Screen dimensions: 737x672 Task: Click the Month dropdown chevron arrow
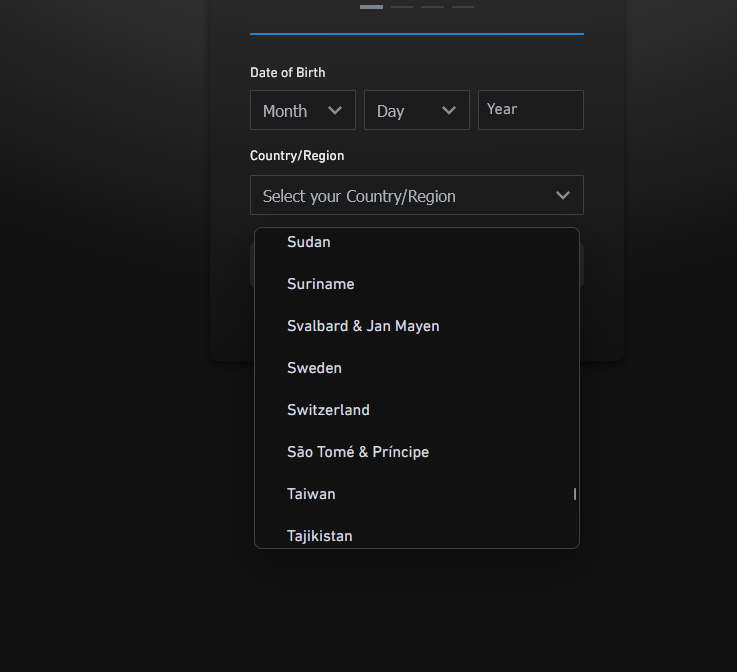pos(335,111)
